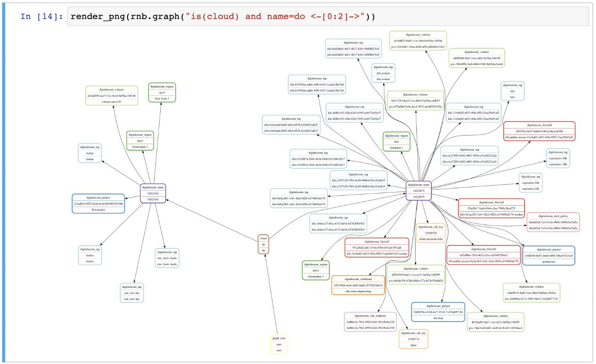This screenshot has height=364, width=596.
Task: Select the k8s:e1c27885 tag node
Action: click(469, 155)
